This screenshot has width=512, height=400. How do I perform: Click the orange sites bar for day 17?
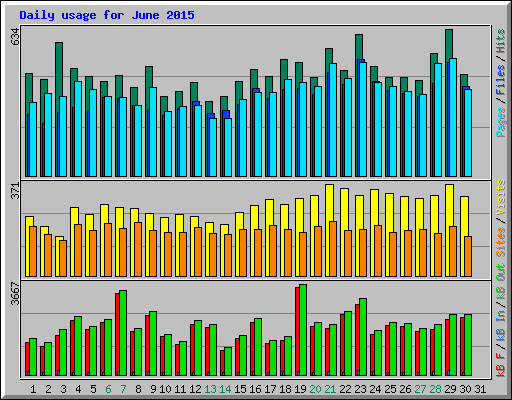[x=273, y=251]
